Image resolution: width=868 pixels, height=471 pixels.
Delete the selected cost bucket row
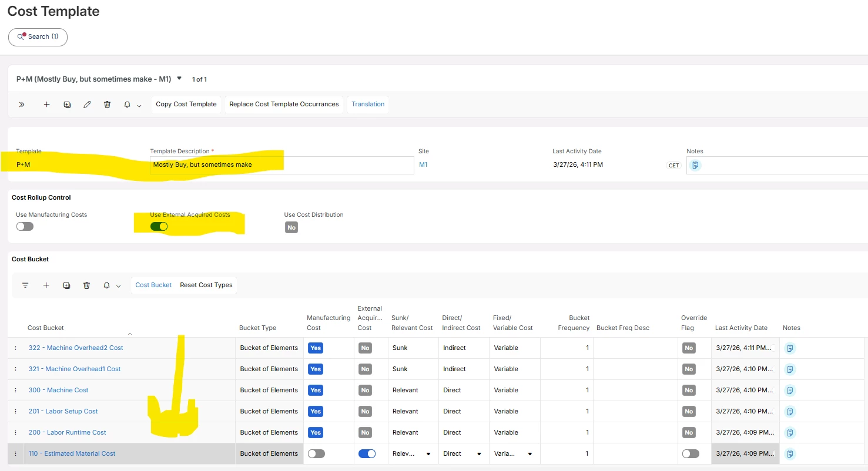pos(86,285)
